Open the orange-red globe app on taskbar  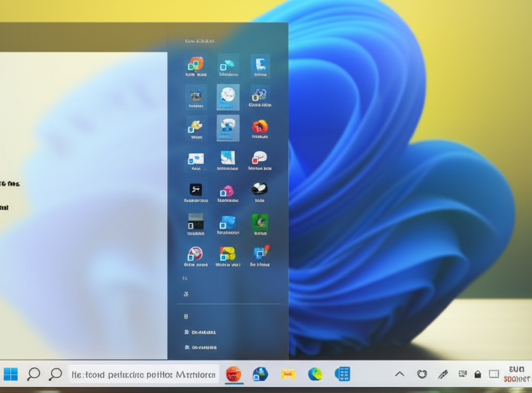[233, 374]
